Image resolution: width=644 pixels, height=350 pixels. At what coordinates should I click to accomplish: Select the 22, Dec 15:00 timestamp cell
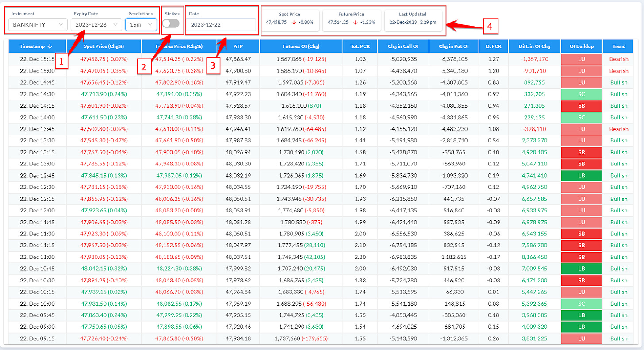pos(37,71)
